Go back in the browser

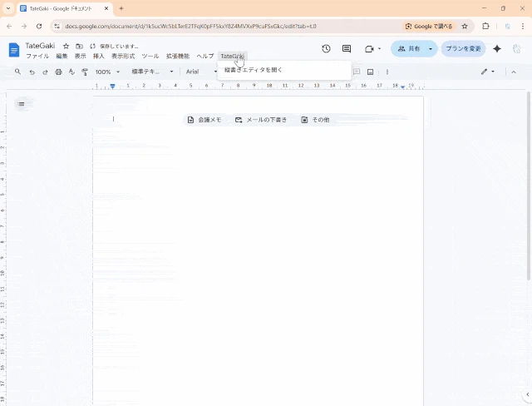[9, 26]
